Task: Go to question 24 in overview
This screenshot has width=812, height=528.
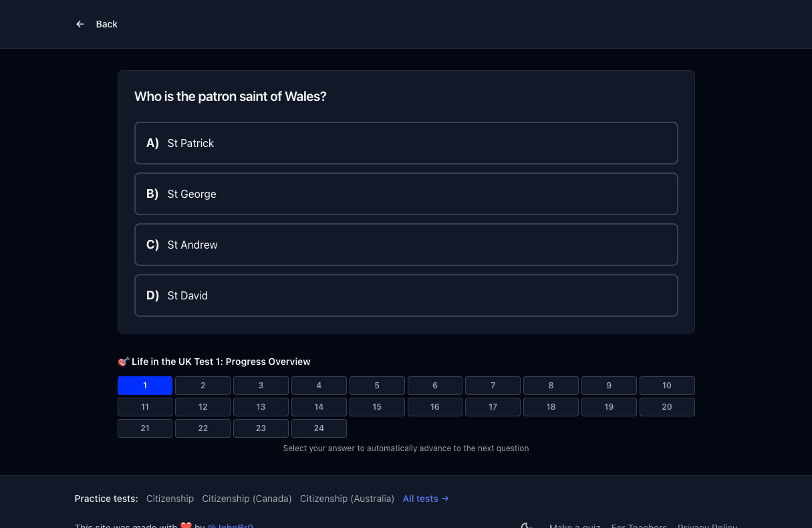Action: [x=319, y=428]
